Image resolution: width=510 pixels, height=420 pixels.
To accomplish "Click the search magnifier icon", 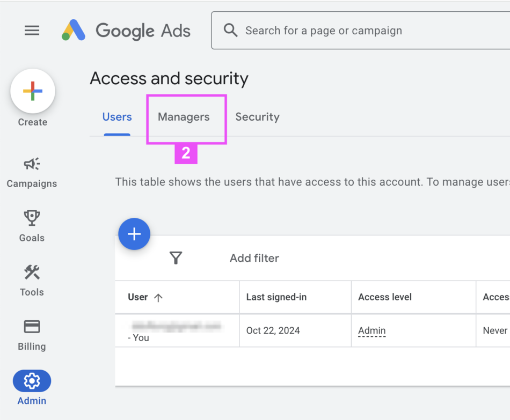I will tap(231, 30).
